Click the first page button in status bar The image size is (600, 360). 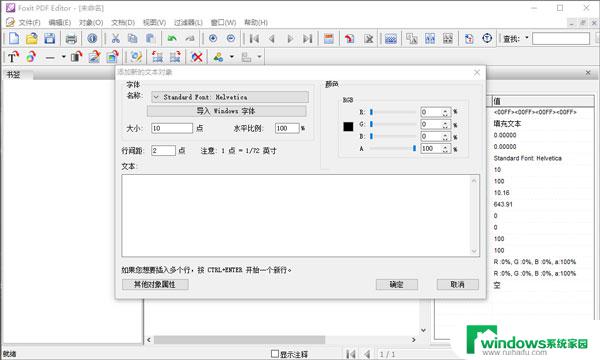tap(351, 354)
